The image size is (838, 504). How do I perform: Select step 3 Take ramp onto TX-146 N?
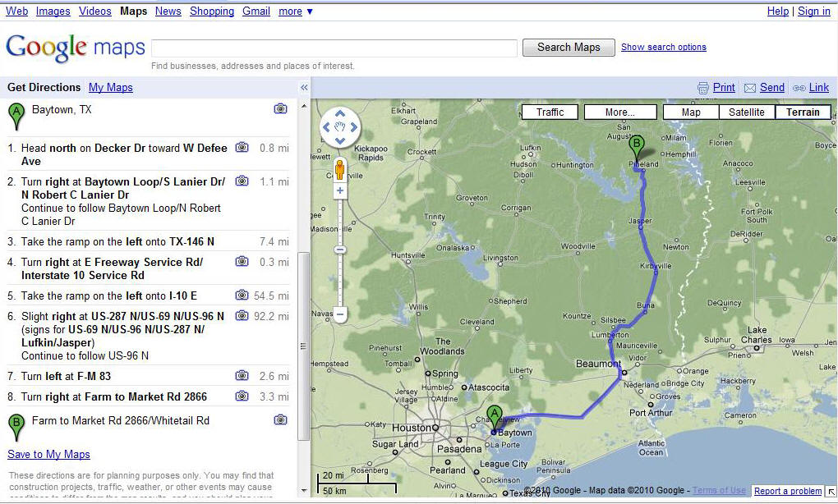pyautogui.click(x=148, y=242)
